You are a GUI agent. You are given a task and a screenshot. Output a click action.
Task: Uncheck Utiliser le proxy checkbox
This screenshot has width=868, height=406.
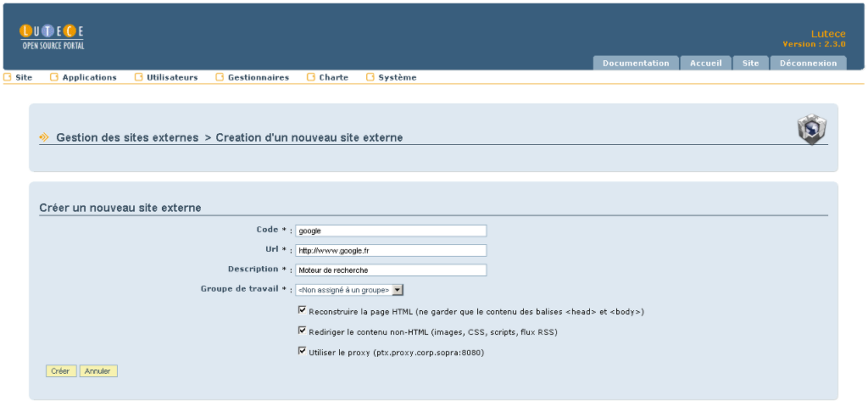303,351
